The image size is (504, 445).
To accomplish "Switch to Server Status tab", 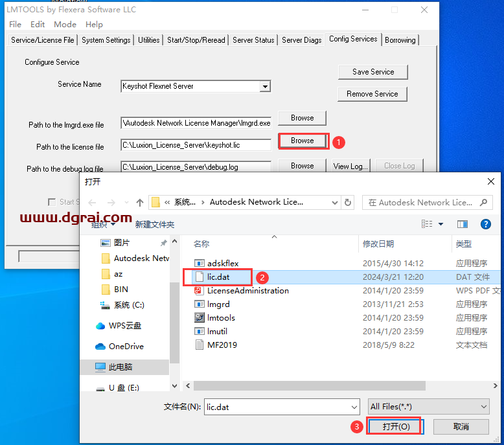I will point(253,40).
